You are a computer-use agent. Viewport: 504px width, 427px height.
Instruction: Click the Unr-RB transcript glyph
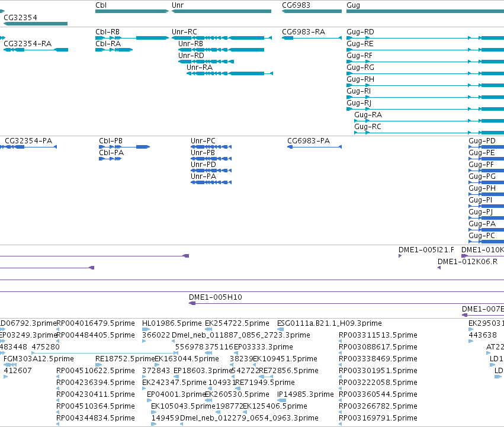[x=221, y=50]
